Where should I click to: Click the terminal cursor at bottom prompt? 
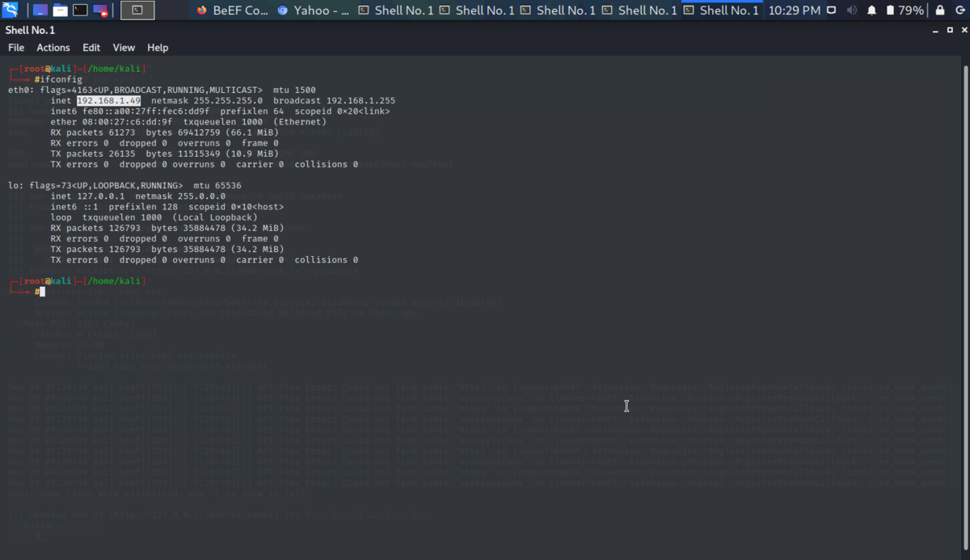[x=42, y=292]
